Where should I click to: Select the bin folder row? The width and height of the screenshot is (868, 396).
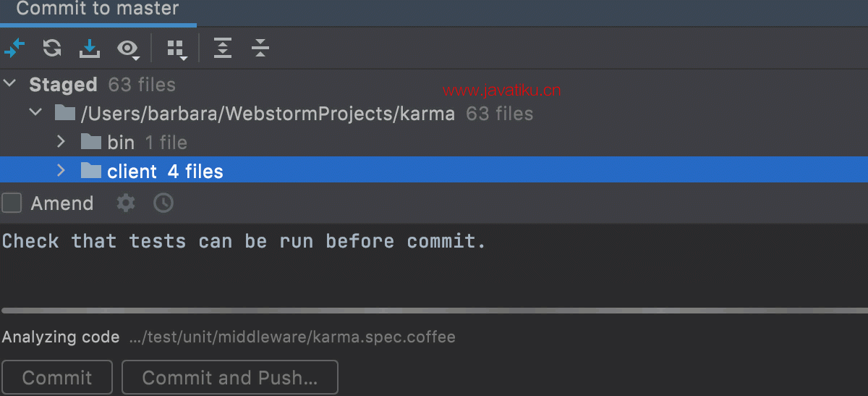[434, 142]
